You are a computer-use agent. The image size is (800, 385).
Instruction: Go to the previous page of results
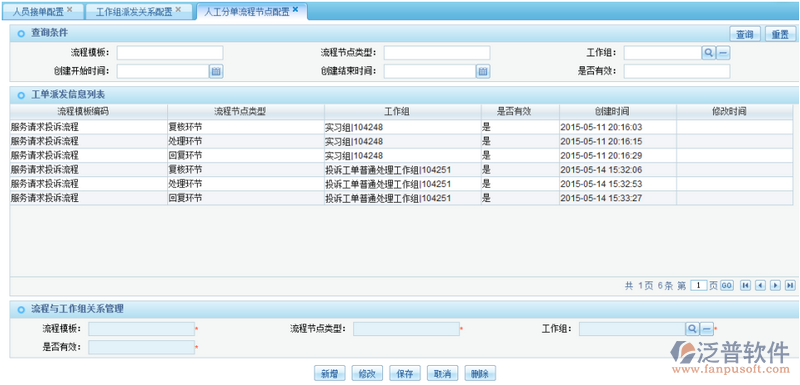click(760, 286)
